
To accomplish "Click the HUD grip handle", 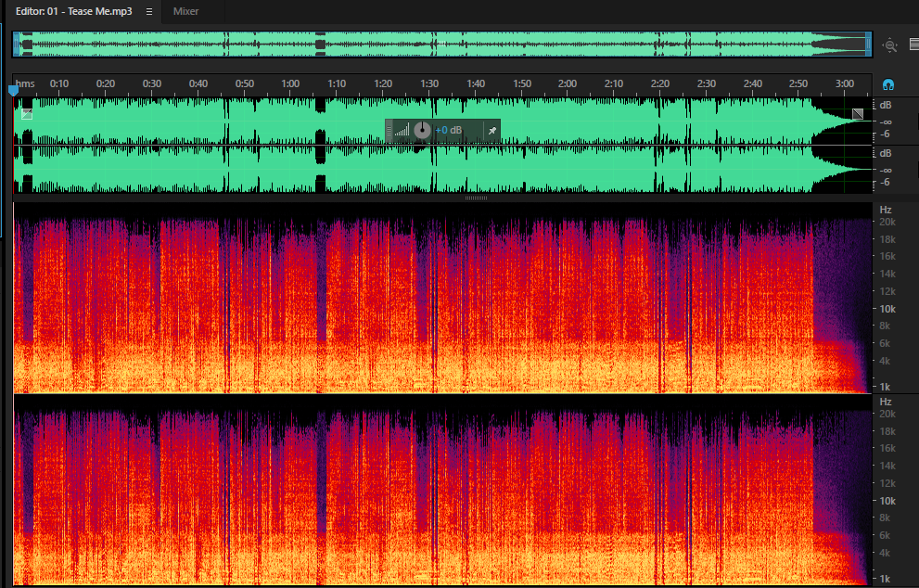I will point(389,130).
